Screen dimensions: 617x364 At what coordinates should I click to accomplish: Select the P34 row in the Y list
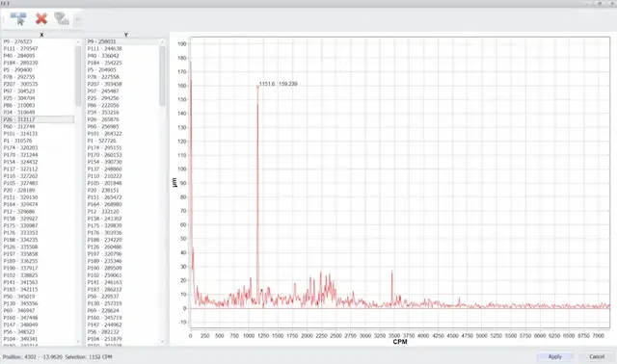122,112
